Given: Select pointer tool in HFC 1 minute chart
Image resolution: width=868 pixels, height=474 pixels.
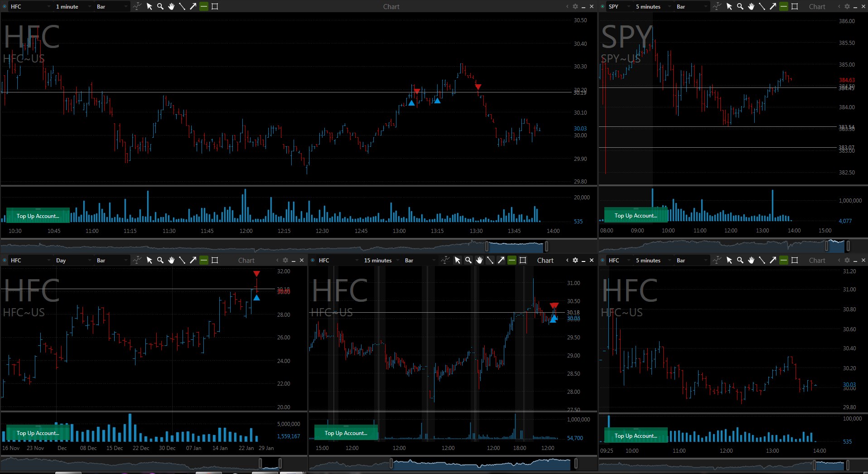Looking at the screenshot, I should (149, 6).
